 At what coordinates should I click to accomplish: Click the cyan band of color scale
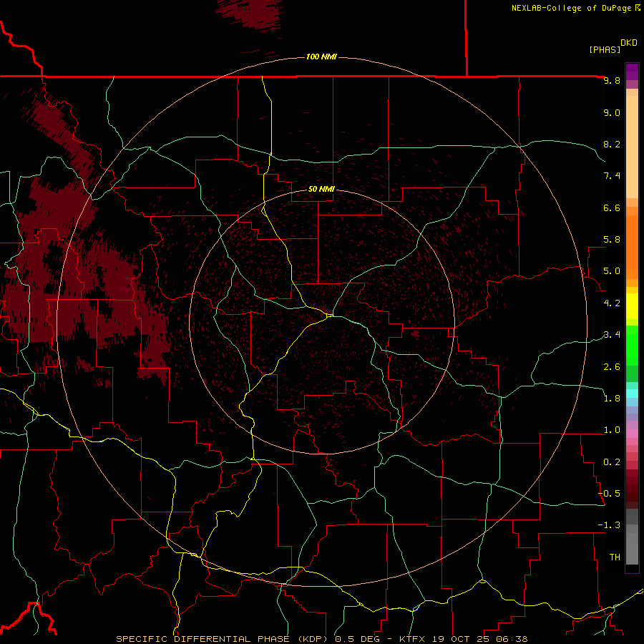[632, 394]
